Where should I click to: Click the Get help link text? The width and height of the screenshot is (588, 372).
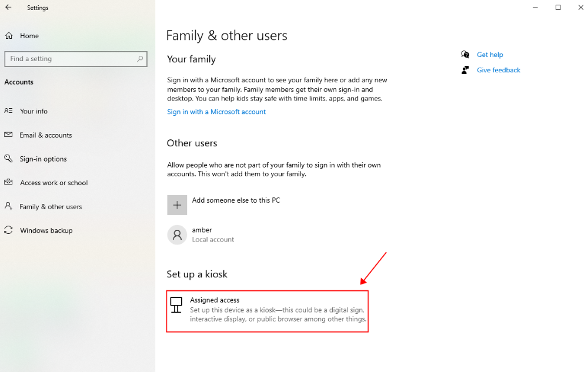click(x=490, y=54)
